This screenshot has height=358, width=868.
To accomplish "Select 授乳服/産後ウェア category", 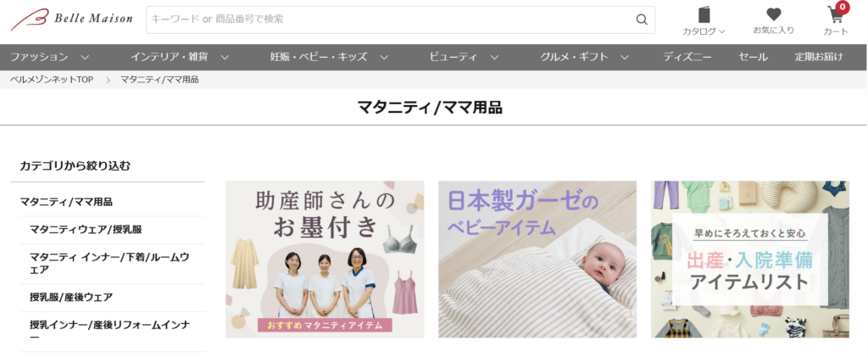I will (x=71, y=297).
